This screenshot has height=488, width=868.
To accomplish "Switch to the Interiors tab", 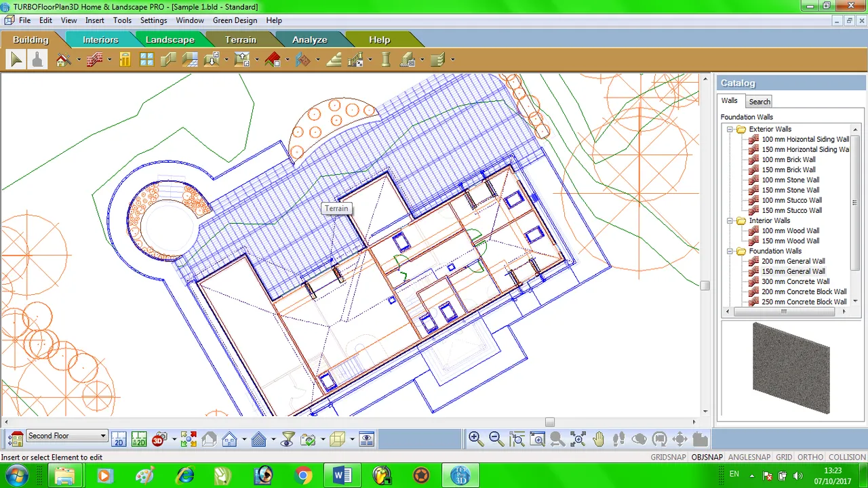I will click(x=100, y=39).
